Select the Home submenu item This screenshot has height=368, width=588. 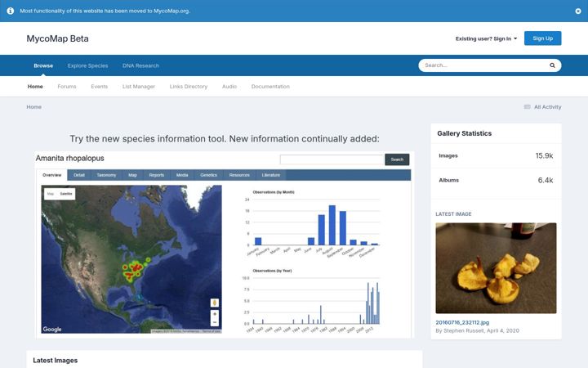point(35,87)
